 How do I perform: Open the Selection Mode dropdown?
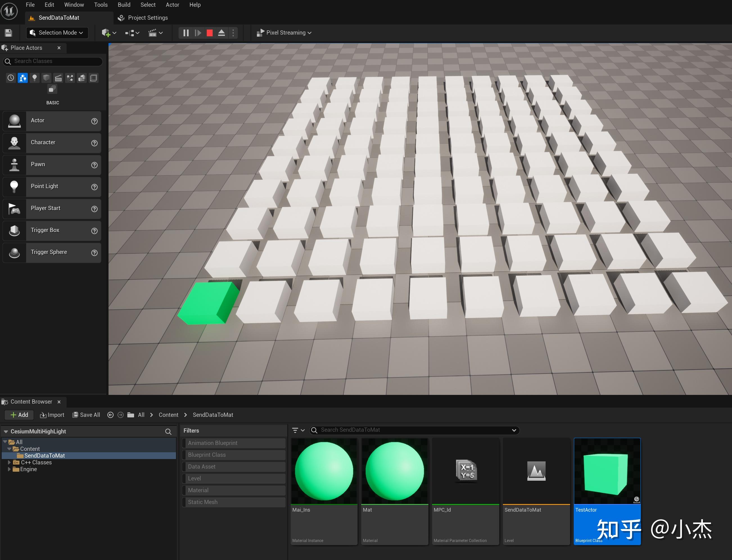57,32
